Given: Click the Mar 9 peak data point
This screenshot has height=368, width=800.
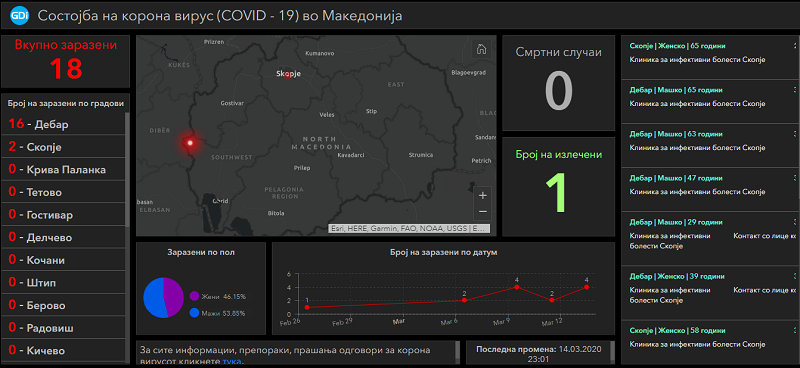Looking at the screenshot, I should [x=517, y=287].
